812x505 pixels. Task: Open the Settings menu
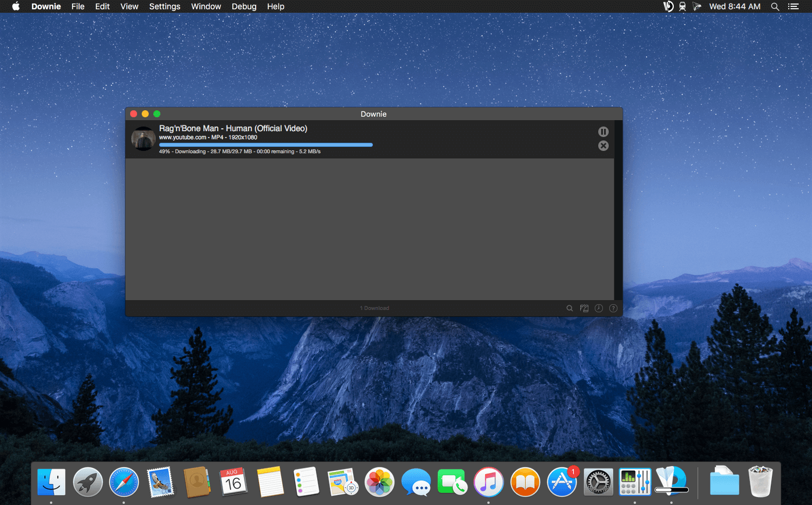coord(164,6)
